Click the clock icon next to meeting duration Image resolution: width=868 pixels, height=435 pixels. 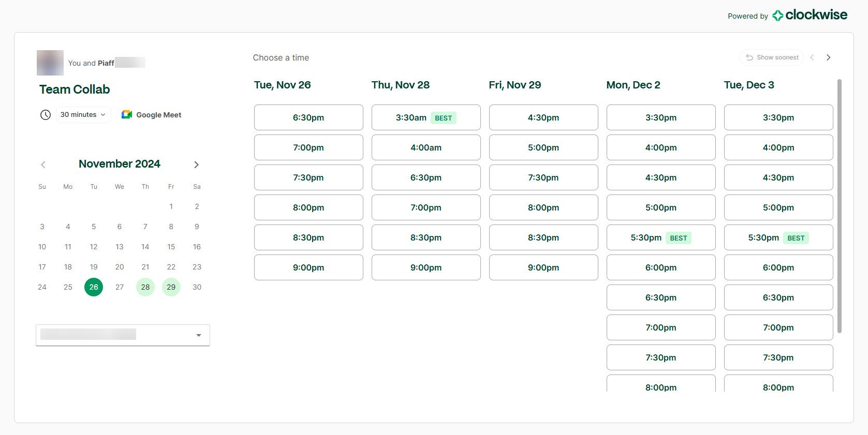click(x=45, y=114)
